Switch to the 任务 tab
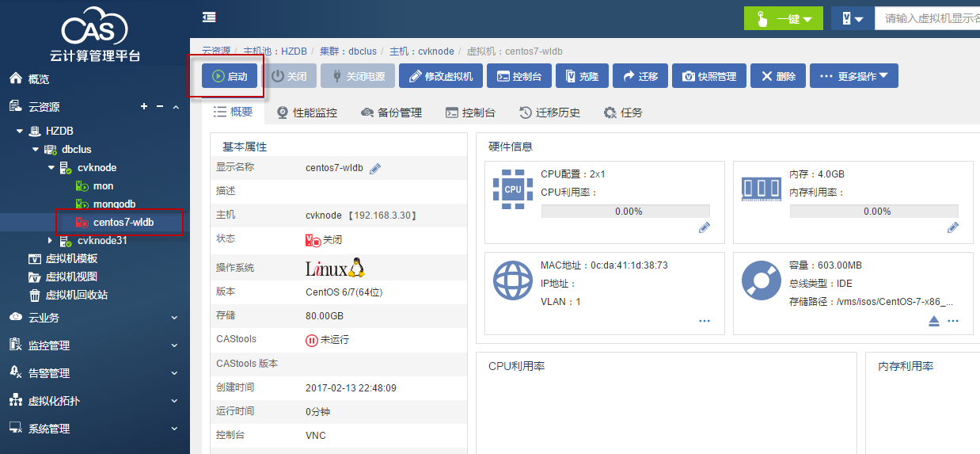 (623, 113)
